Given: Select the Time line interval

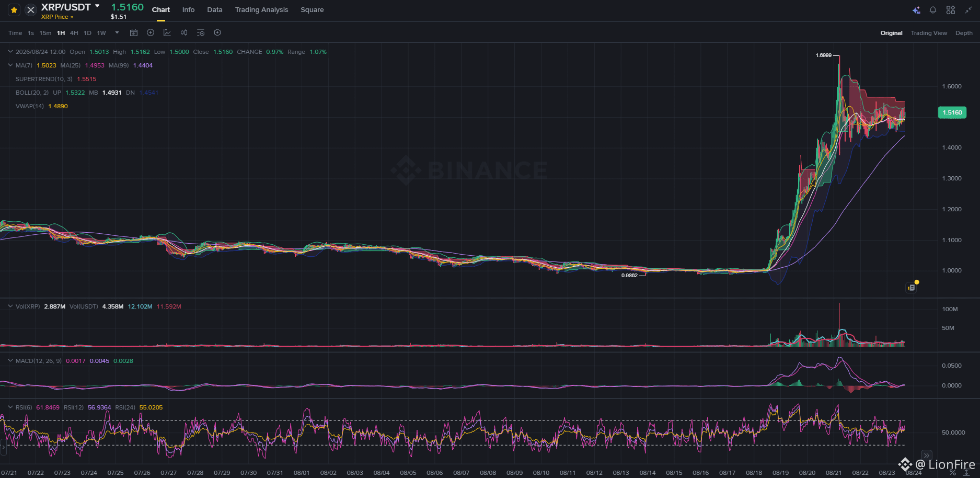Looking at the screenshot, I should tap(15, 33).
